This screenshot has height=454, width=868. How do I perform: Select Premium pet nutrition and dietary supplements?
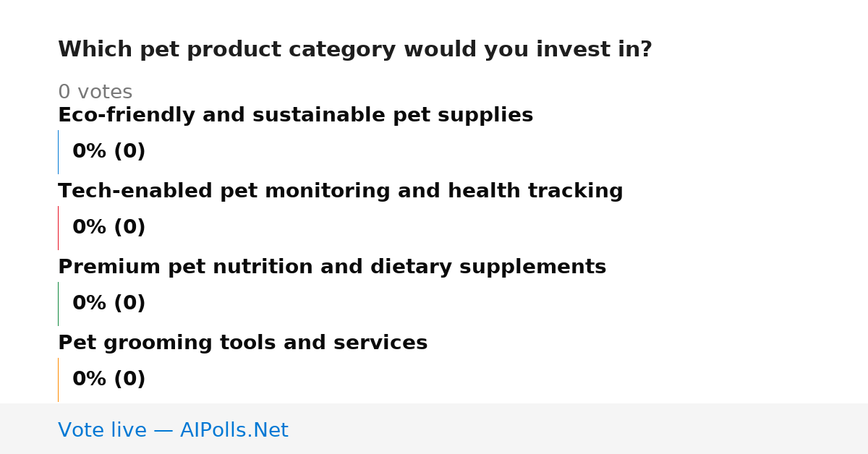332,267
